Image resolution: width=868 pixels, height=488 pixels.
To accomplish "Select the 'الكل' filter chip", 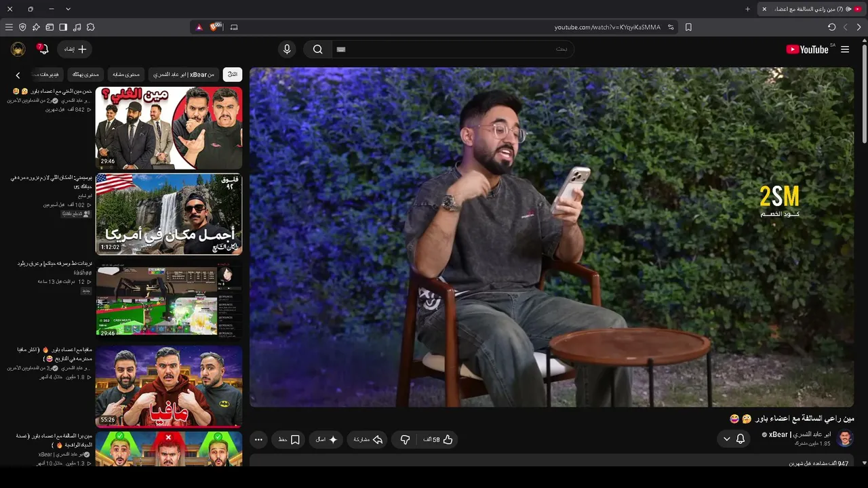I will [x=233, y=74].
